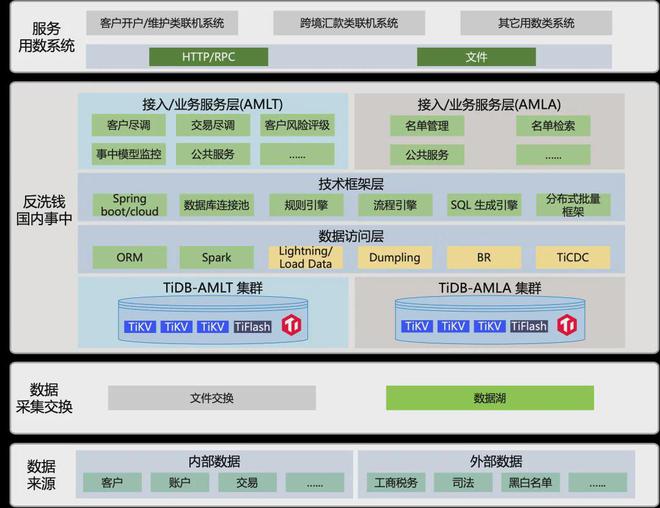Select 公共服务 in the AMLT service layer
This screenshot has width=660, height=508.
(213, 154)
